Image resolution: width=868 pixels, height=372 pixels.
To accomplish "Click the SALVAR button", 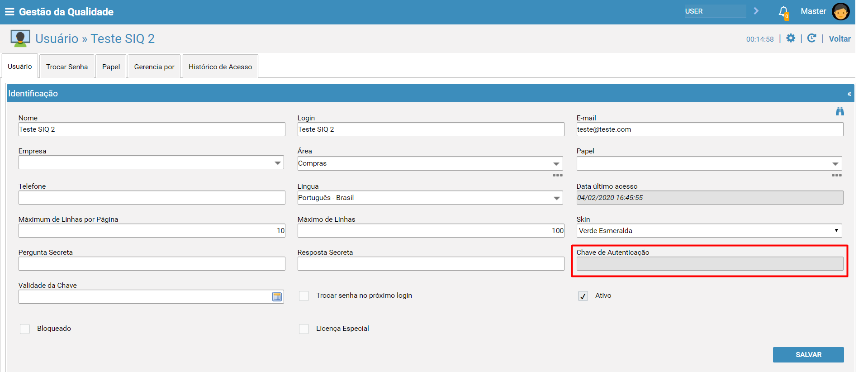I will 808,355.
